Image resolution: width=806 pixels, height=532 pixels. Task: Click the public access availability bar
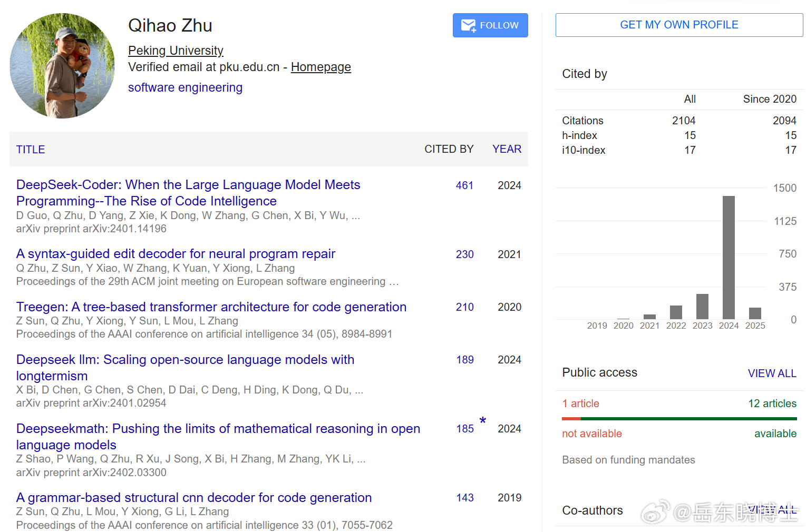click(679, 419)
